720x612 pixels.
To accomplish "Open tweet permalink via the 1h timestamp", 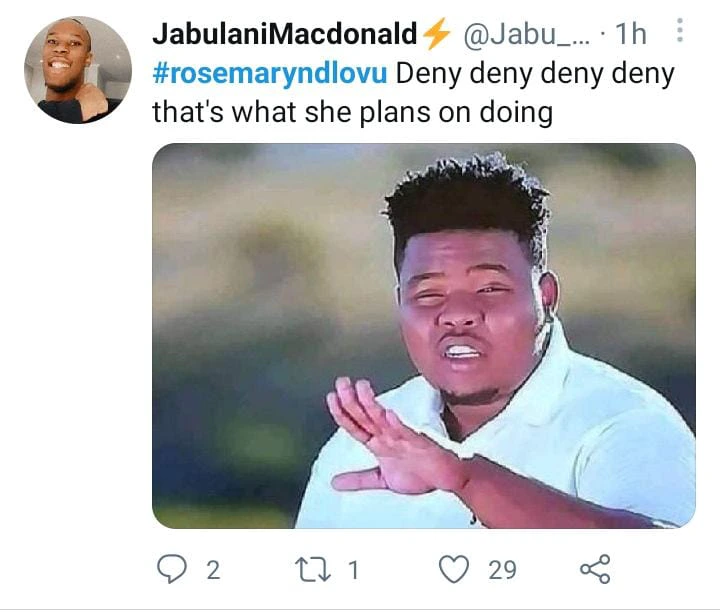I will [630, 34].
